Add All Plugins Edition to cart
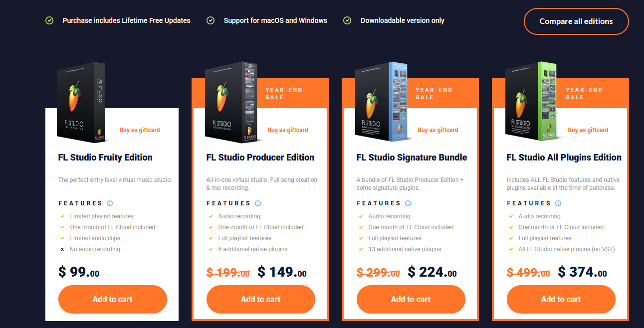 pyautogui.click(x=561, y=299)
